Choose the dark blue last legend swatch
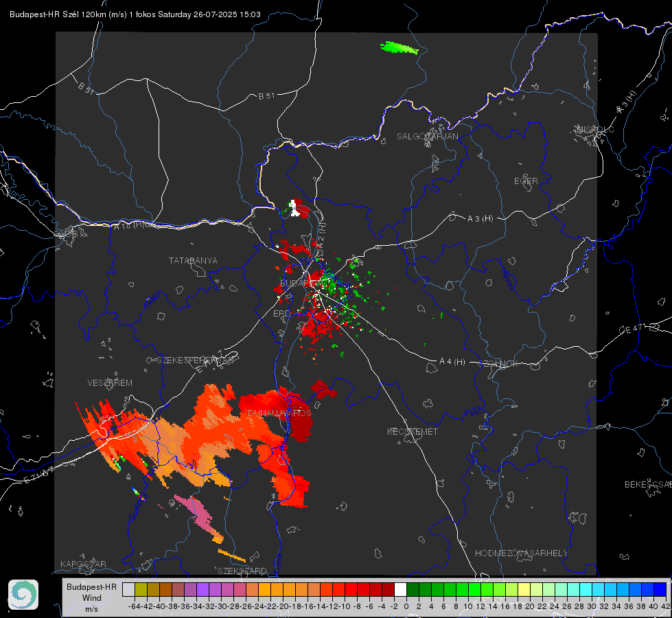This screenshot has height=618, width=672. 660,589
